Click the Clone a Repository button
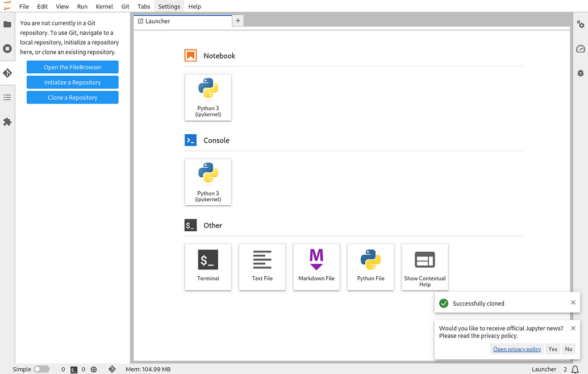The image size is (588, 374). (x=72, y=97)
